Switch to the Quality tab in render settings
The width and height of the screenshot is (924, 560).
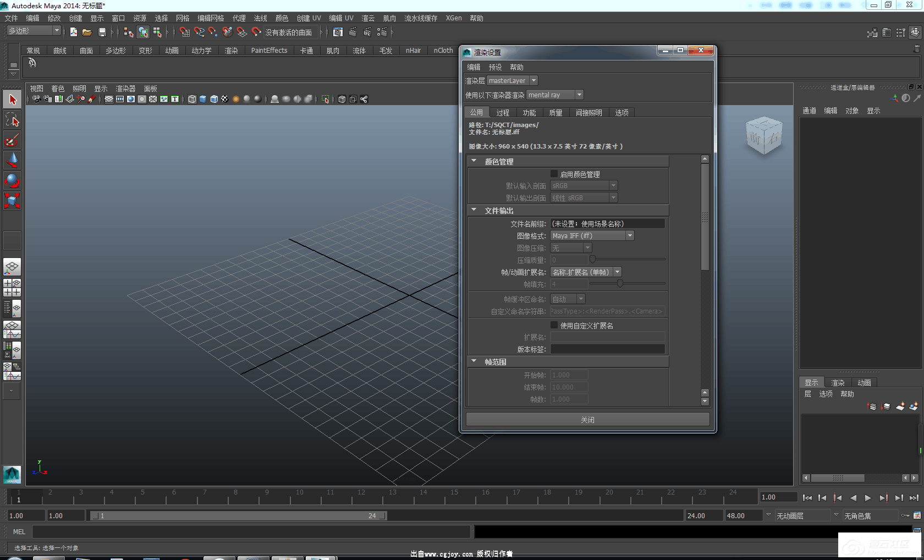[555, 112]
